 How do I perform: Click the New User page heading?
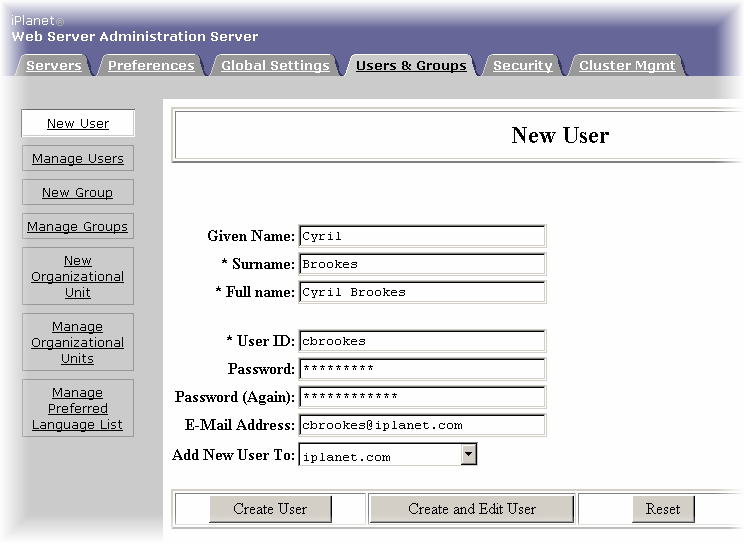560,135
